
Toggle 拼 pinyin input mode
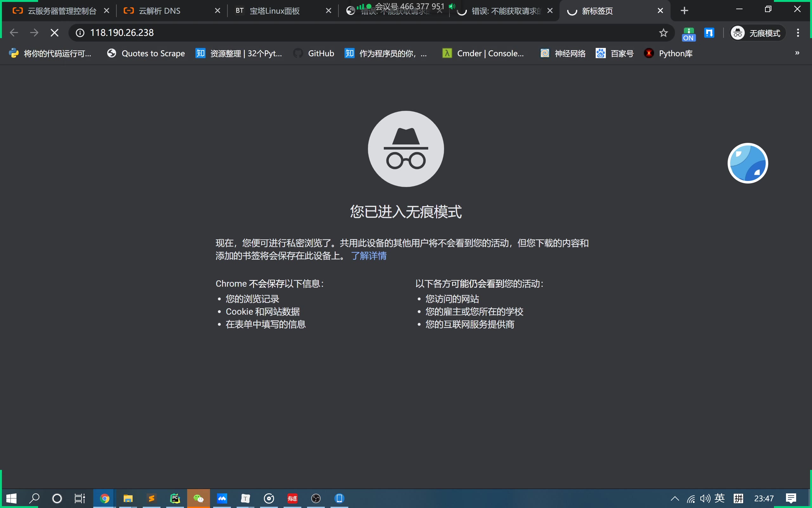click(x=738, y=498)
